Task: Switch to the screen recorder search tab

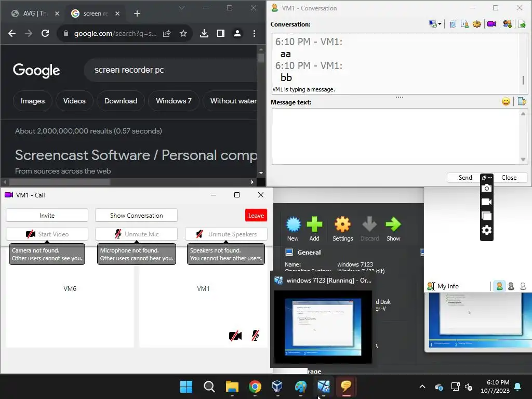Action: [96, 13]
